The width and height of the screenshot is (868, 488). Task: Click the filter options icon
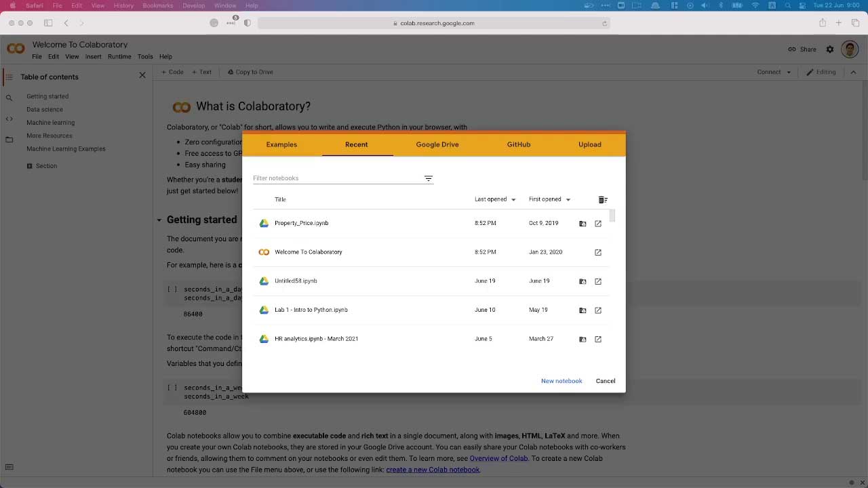[429, 178]
